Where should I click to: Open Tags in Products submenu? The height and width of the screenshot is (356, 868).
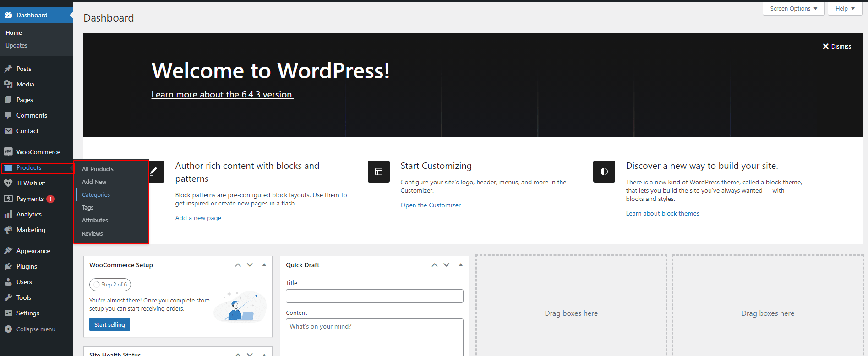(87, 207)
